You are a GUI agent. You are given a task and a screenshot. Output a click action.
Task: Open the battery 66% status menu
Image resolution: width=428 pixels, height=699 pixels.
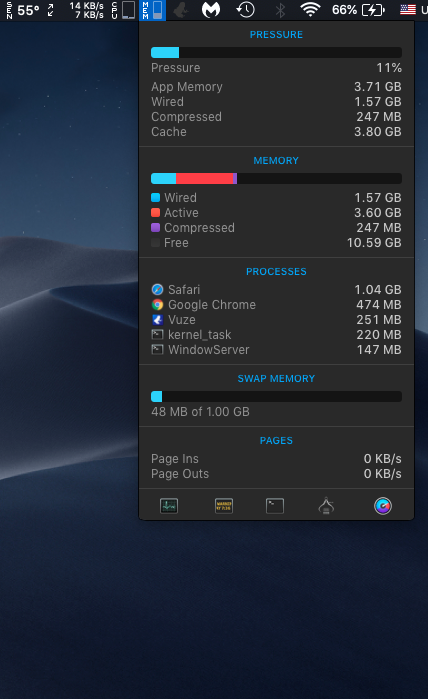pyautogui.click(x=358, y=10)
